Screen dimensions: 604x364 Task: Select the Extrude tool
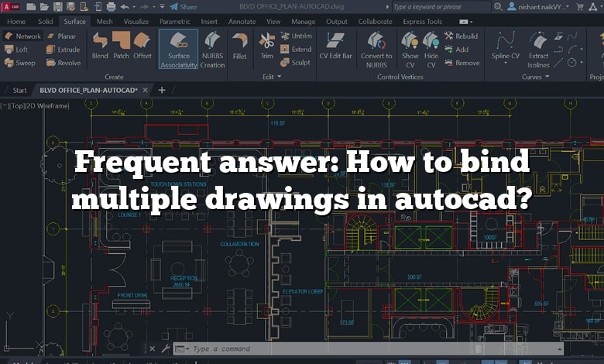[x=63, y=50]
